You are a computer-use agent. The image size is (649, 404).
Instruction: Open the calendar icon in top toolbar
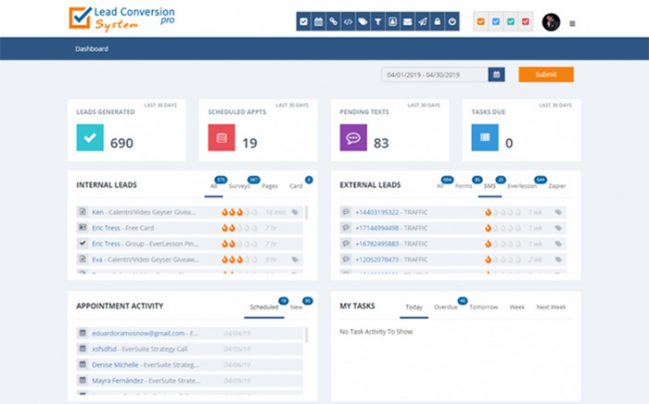pos(318,21)
